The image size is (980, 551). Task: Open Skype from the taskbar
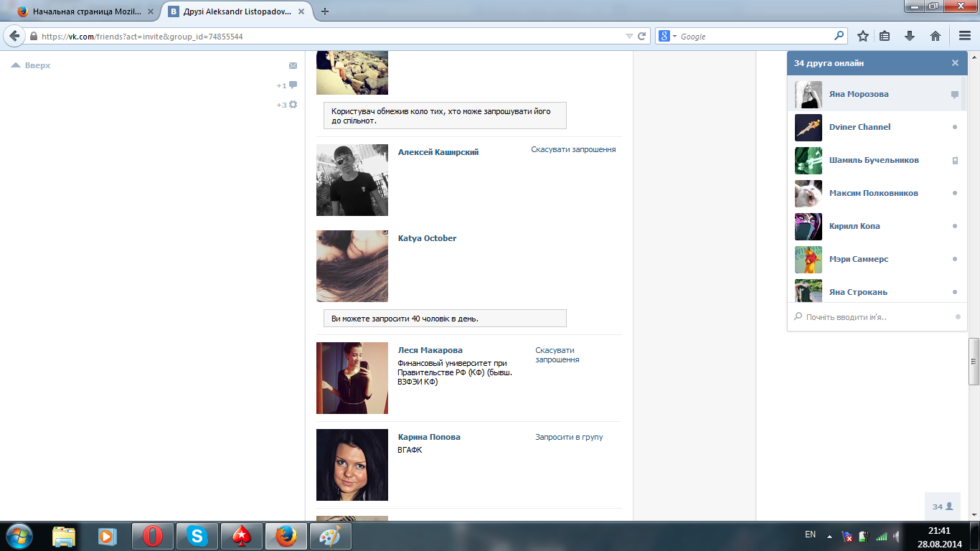click(197, 536)
